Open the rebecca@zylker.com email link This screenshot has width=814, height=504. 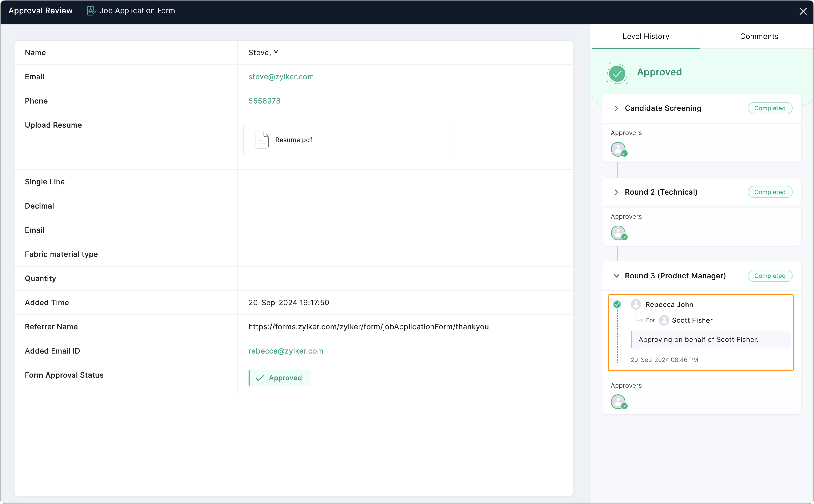[x=286, y=351]
